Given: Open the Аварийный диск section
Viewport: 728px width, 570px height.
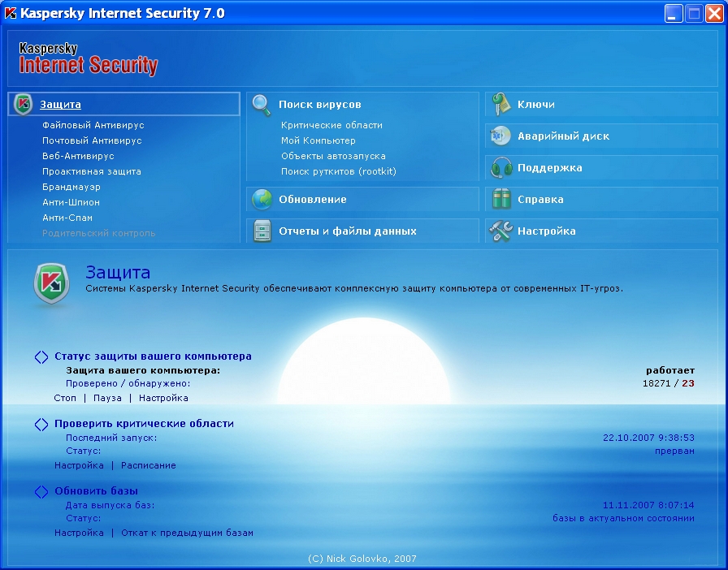Looking at the screenshot, I should coord(602,136).
